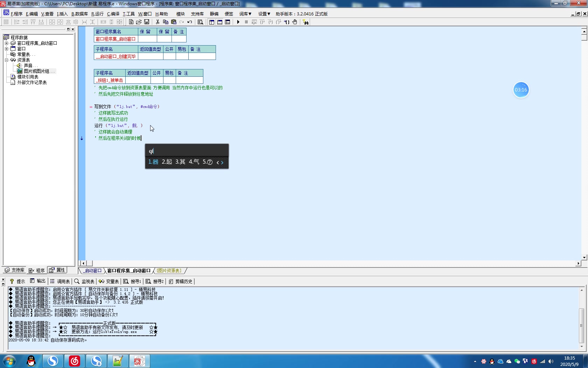Open the F.程序 menu
The width and height of the screenshot is (588, 368).
(x=16, y=14)
